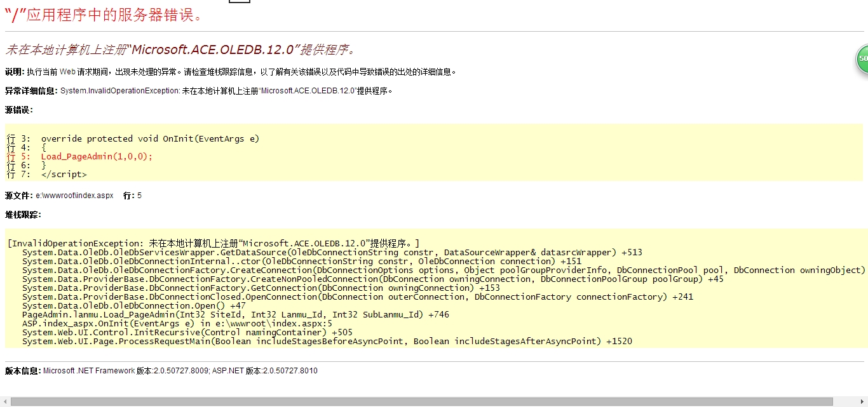This screenshot has width=868, height=407.
Task: Click the "源错误:" label
Action: pos(18,110)
